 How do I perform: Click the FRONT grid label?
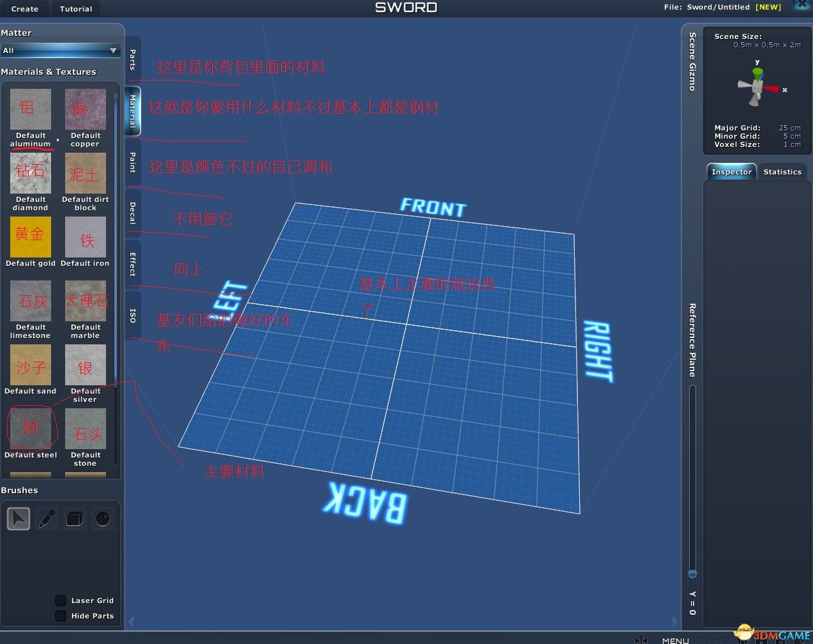pos(433,207)
